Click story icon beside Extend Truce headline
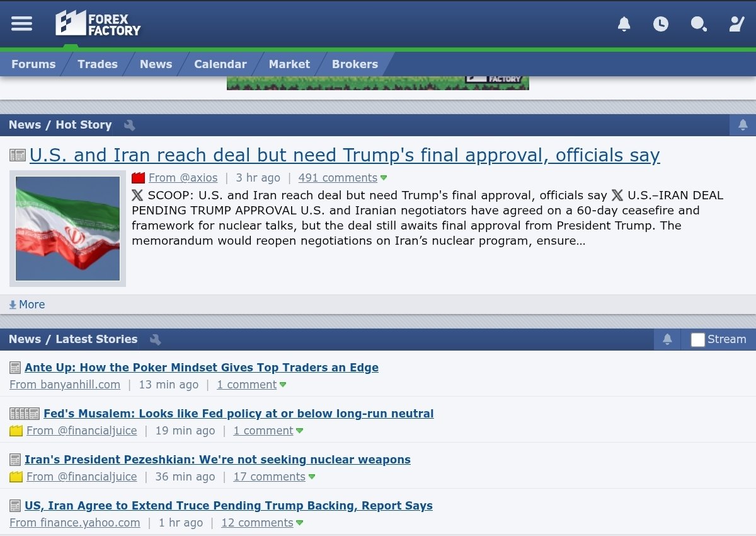 click(15, 506)
